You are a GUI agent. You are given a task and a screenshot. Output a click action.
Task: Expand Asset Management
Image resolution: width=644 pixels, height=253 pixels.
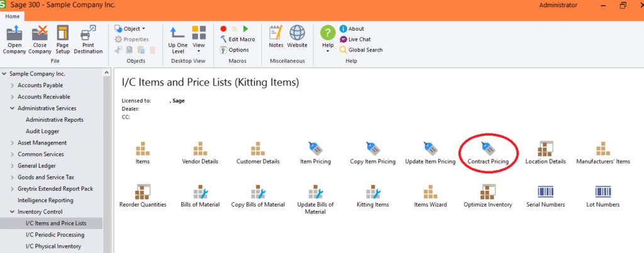coord(12,143)
